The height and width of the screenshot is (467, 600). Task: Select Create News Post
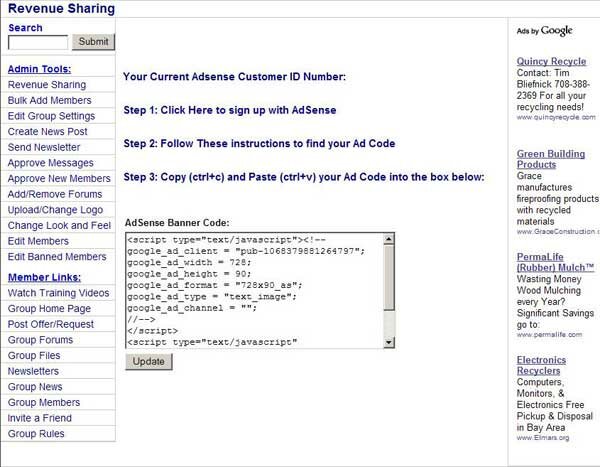(47, 132)
